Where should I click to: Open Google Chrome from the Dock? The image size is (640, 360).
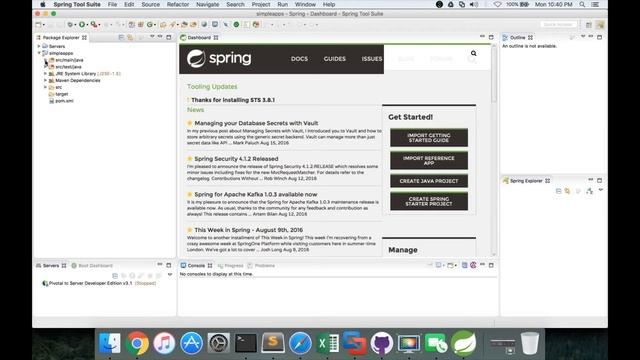[x=137, y=343]
